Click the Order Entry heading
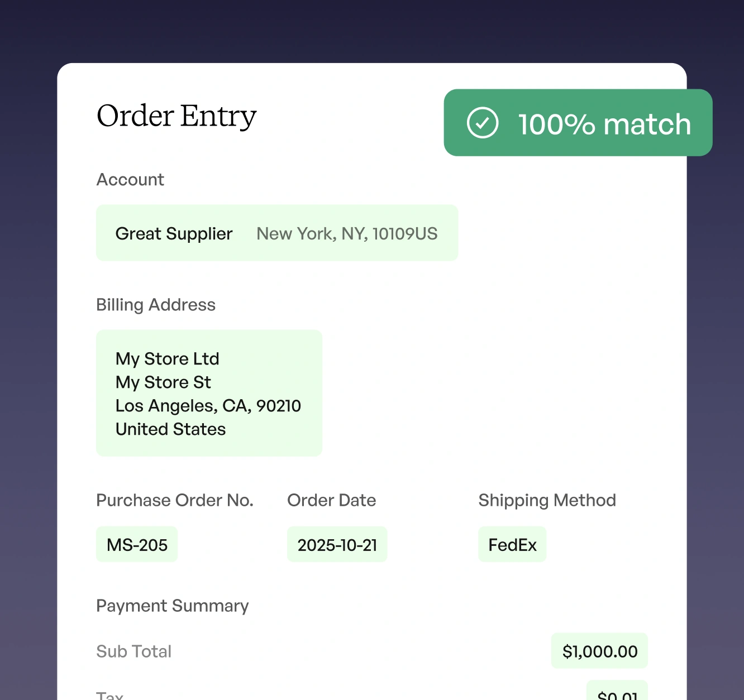 (177, 116)
